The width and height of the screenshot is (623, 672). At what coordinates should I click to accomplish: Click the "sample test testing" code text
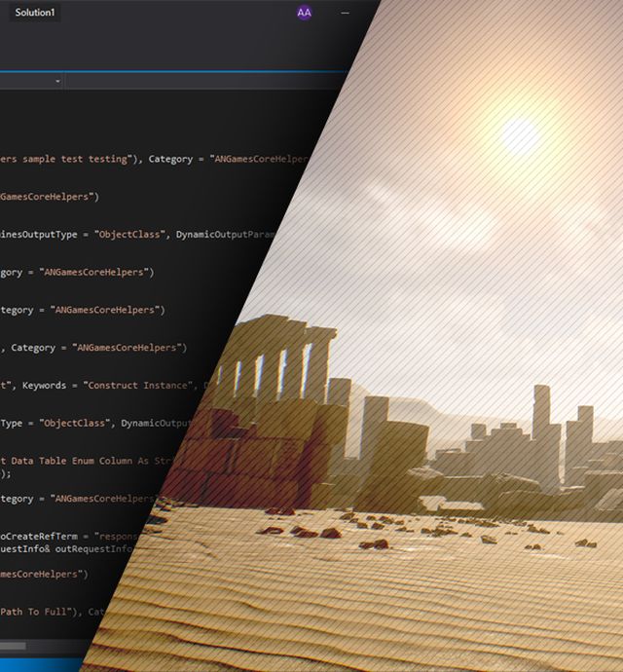point(73,159)
